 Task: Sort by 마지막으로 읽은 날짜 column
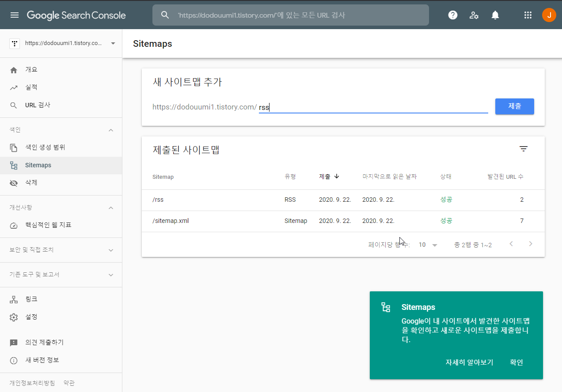click(x=390, y=177)
